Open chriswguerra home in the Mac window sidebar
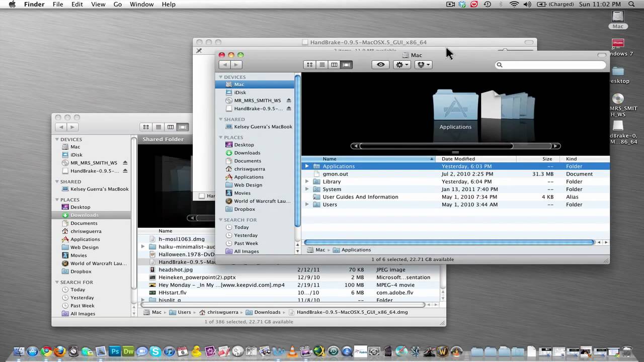This screenshot has width=644, height=362. 250,169
